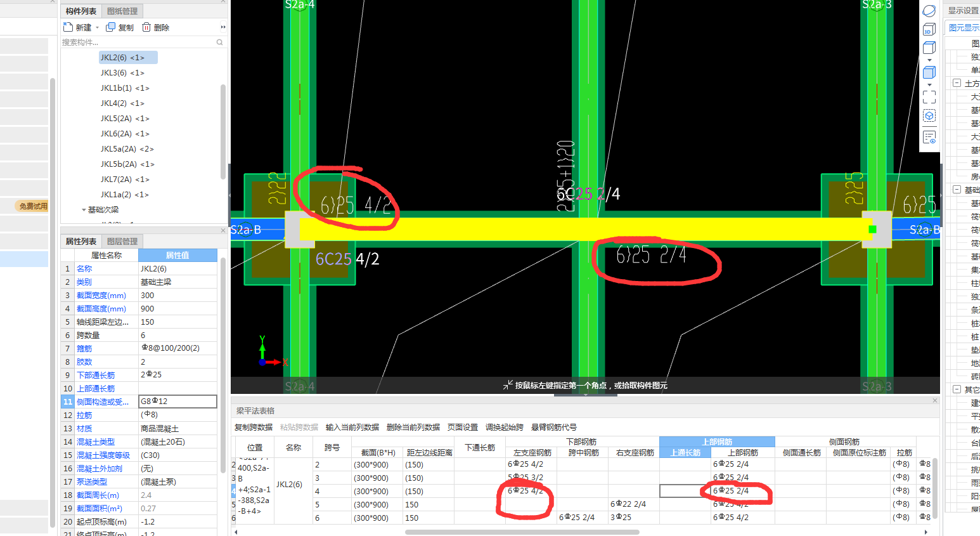Click the search magnifier in component search
The image size is (980, 536).
click(220, 42)
